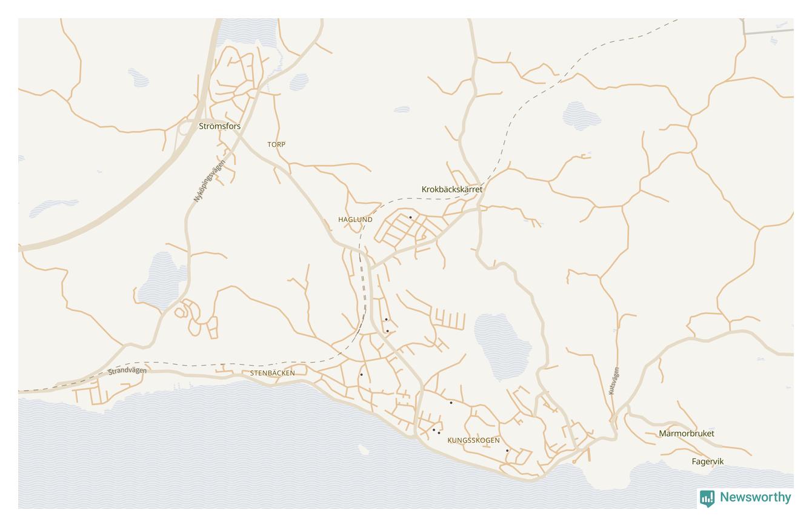812x527 pixels.
Task: Select the Marmorbruket place label
Action: pyautogui.click(x=687, y=434)
